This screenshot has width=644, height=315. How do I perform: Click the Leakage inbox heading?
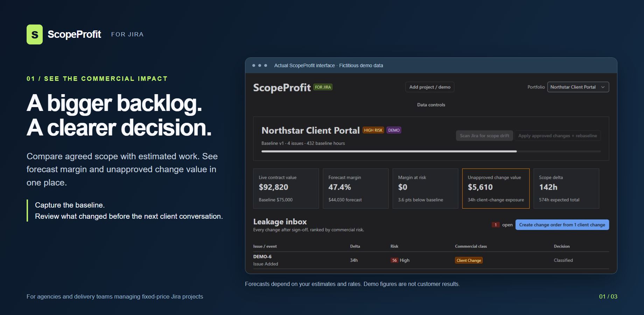[x=280, y=222]
